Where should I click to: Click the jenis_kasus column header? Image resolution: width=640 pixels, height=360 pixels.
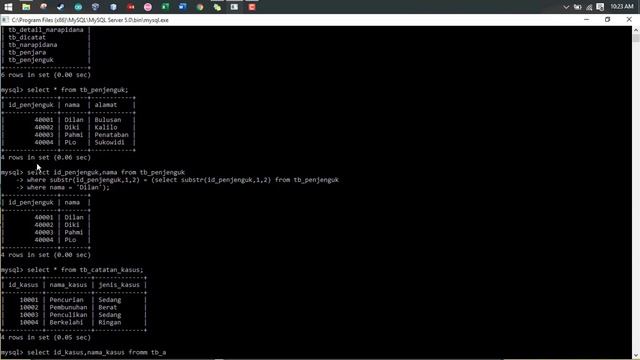point(119,285)
